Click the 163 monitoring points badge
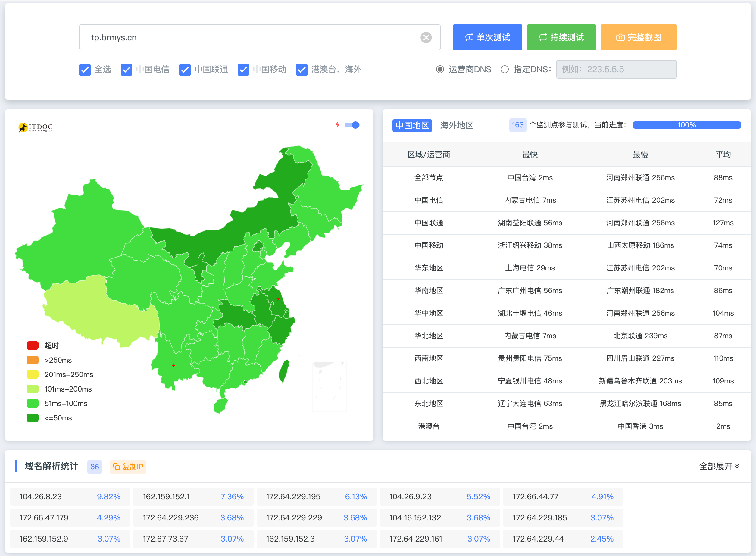 click(517, 125)
